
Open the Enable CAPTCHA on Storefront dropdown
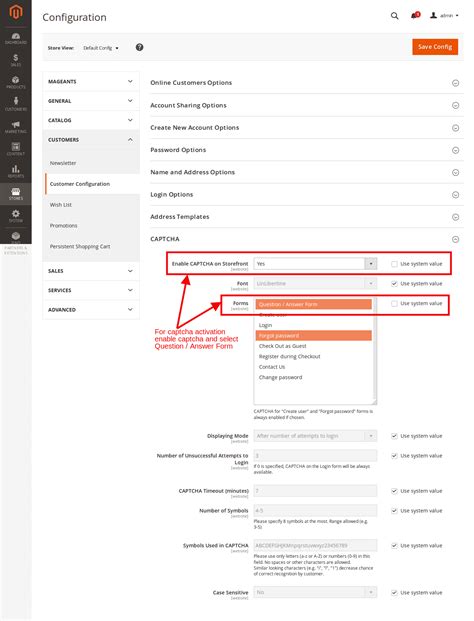(x=315, y=264)
